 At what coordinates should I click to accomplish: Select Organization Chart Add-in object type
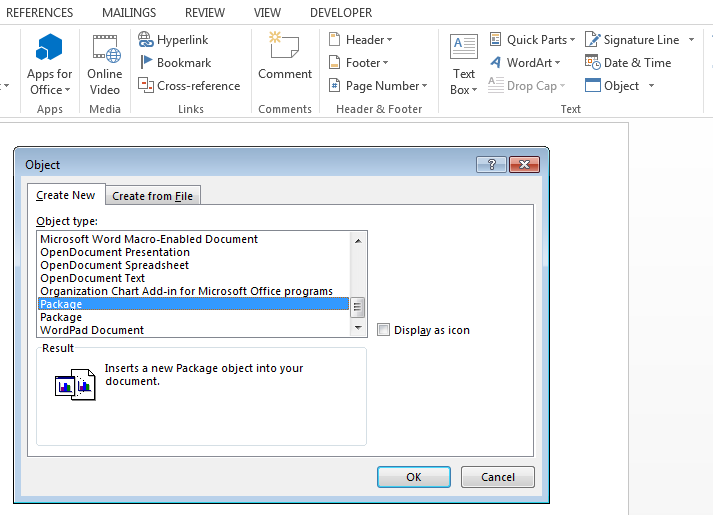click(194, 291)
